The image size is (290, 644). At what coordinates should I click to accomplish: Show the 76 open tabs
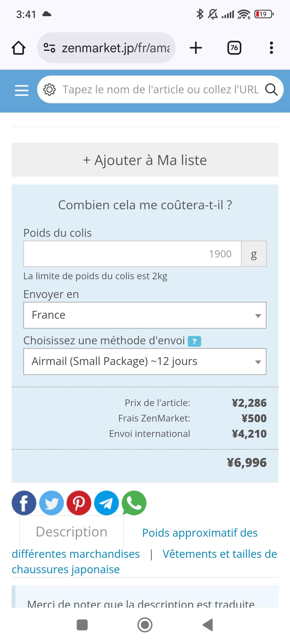pos(234,48)
